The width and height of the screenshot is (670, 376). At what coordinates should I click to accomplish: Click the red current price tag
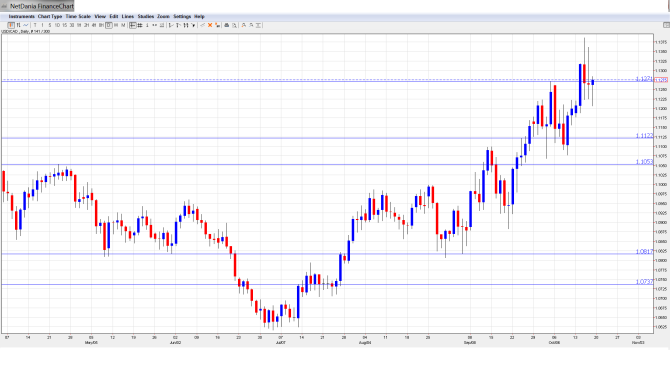pos(661,80)
